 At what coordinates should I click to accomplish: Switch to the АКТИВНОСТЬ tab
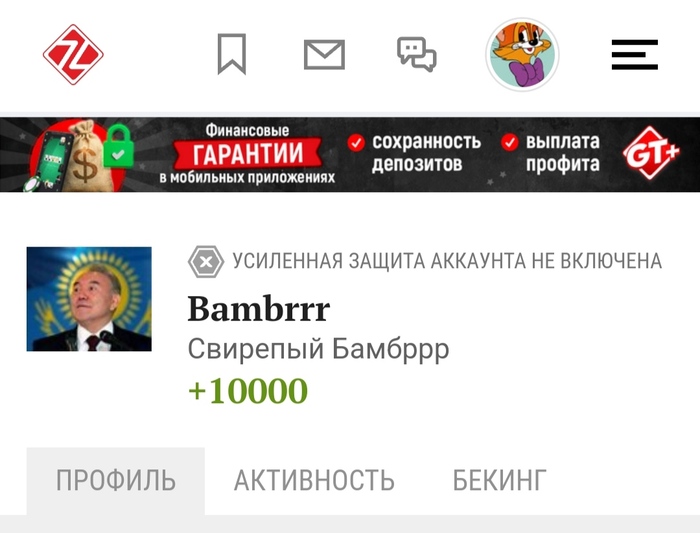pos(314,481)
